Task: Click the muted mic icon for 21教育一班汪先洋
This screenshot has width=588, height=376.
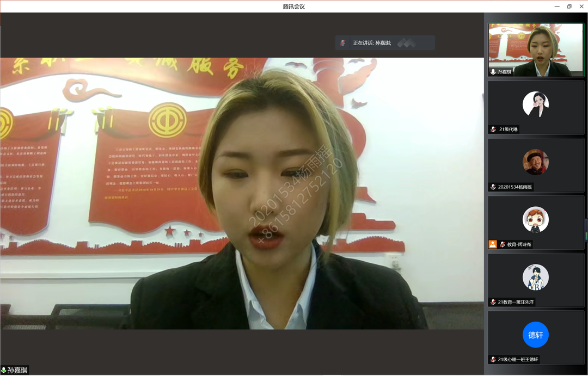Action: (x=493, y=302)
